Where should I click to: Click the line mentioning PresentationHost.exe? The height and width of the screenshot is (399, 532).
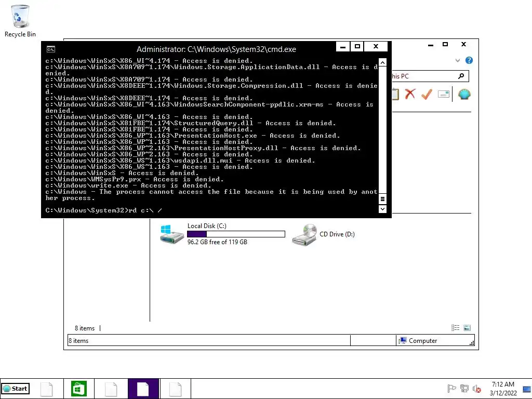(192, 136)
